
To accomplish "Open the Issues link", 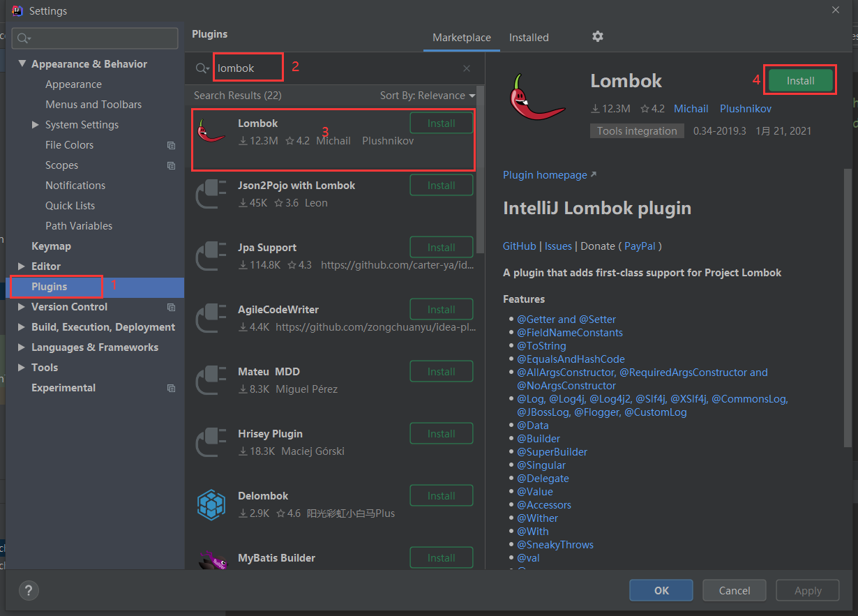I will pos(558,246).
